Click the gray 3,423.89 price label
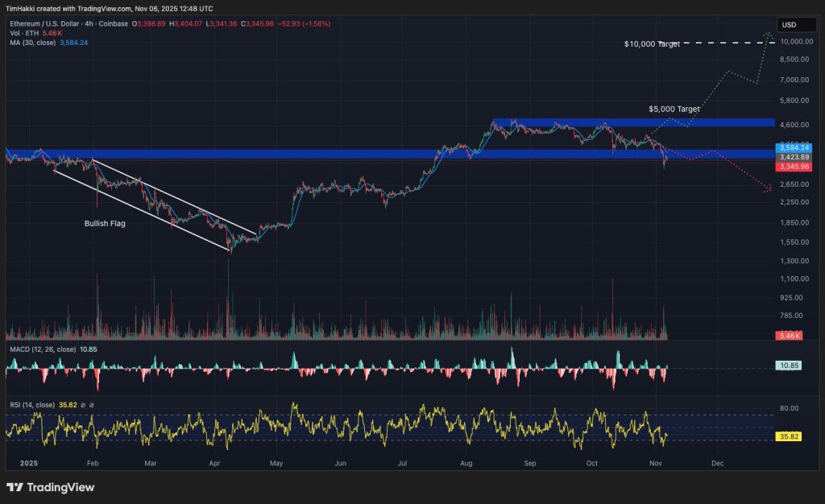The image size is (825, 504). [795, 157]
